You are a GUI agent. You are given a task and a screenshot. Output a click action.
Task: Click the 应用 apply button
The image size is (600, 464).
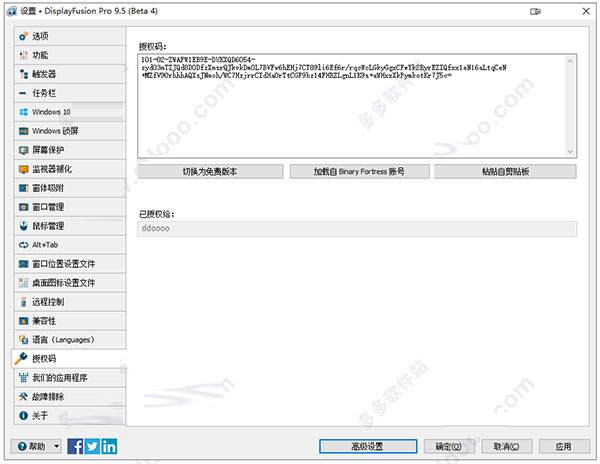pos(564,446)
